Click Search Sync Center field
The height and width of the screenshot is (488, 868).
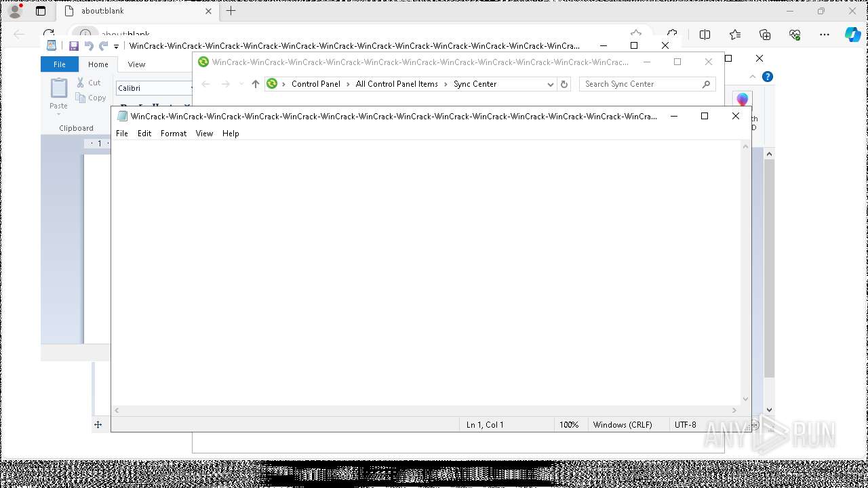point(647,84)
